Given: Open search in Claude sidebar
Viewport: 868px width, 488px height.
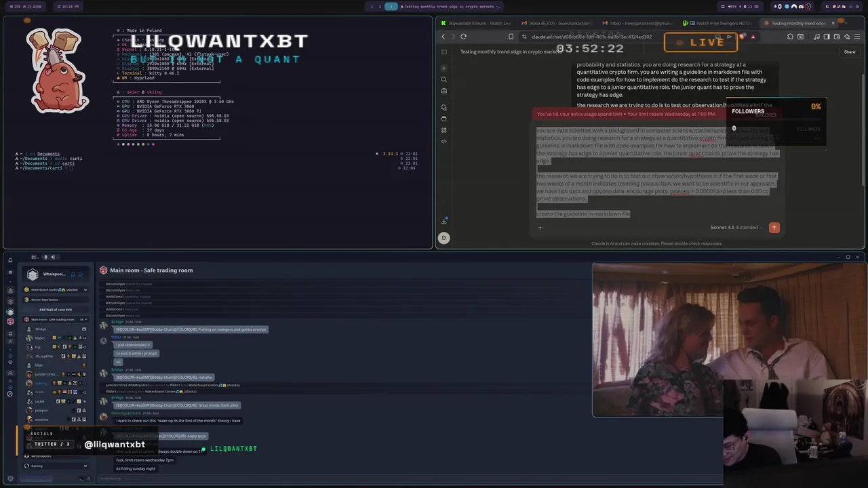Looking at the screenshot, I should pyautogui.click(x=444, y=79).
